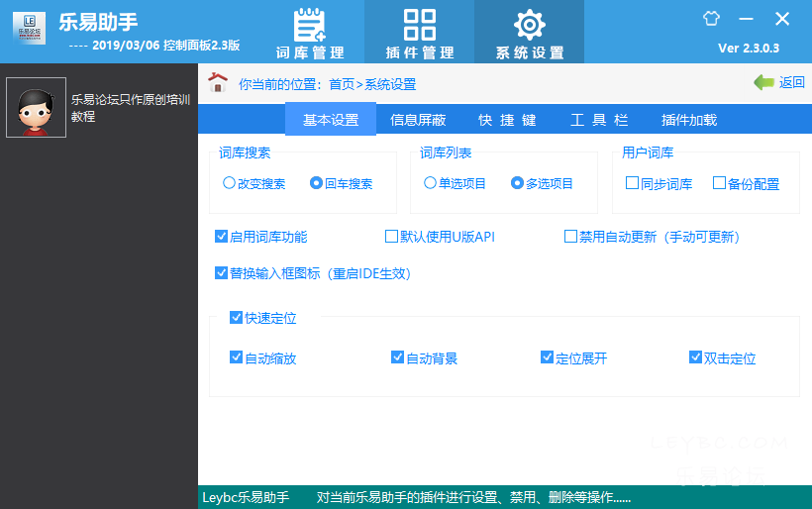
Task: Enable 默认使用U版API checkbox
Action: pos(391,237)
